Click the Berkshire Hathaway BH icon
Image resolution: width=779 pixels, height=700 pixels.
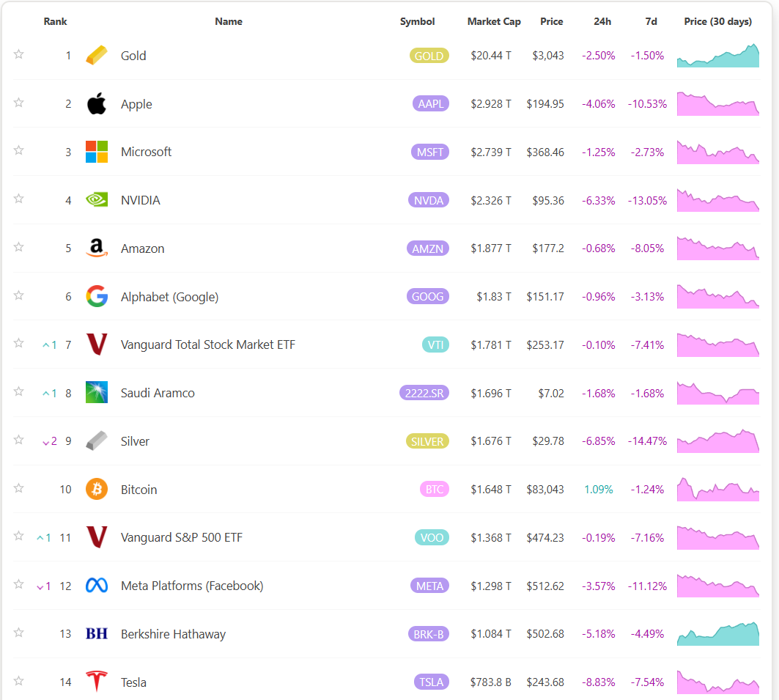click(x=96, y=633)
